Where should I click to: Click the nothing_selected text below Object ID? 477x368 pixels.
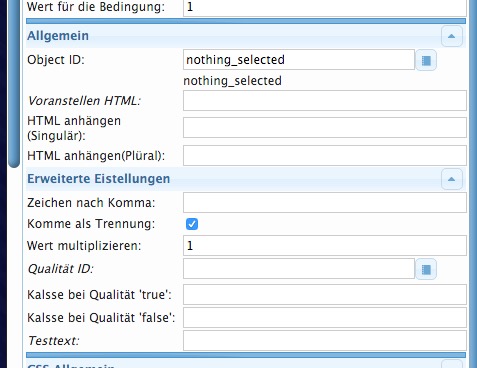pyautogui.click(x=232, y=81)
